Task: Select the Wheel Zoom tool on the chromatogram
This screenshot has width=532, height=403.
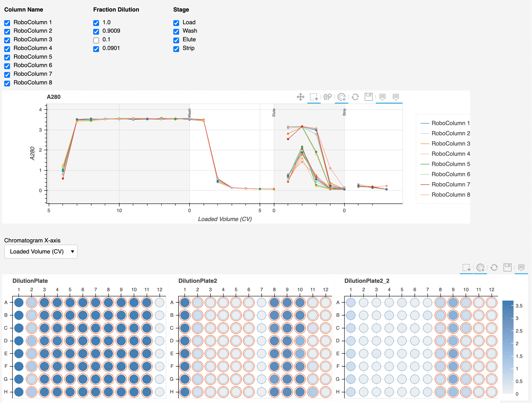Action: point(342,97)
